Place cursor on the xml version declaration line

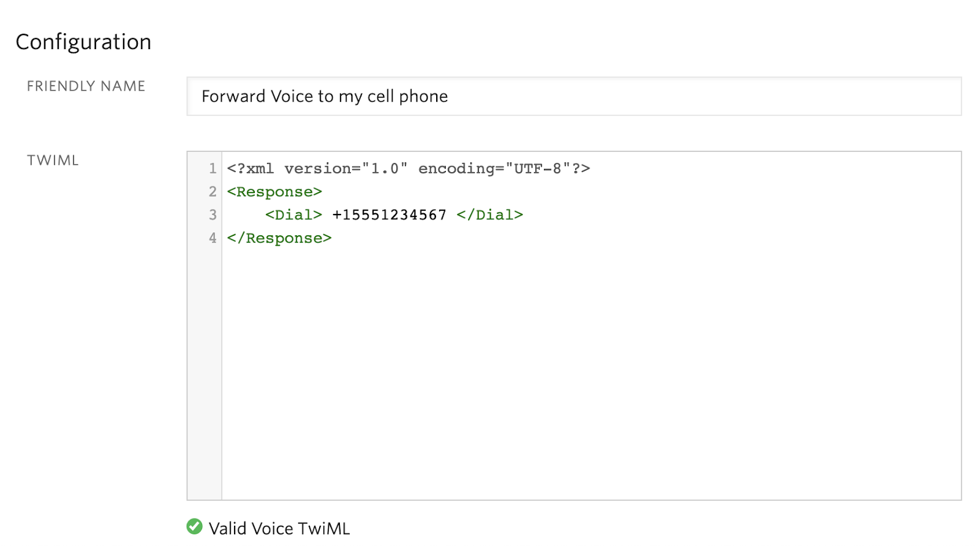pos(409,169)
